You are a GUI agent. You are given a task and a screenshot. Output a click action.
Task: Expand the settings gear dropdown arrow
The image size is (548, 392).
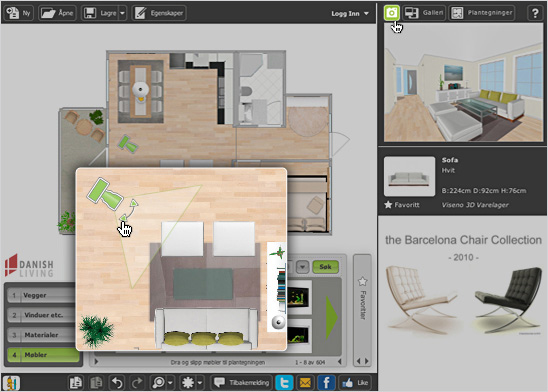(200, 383)
